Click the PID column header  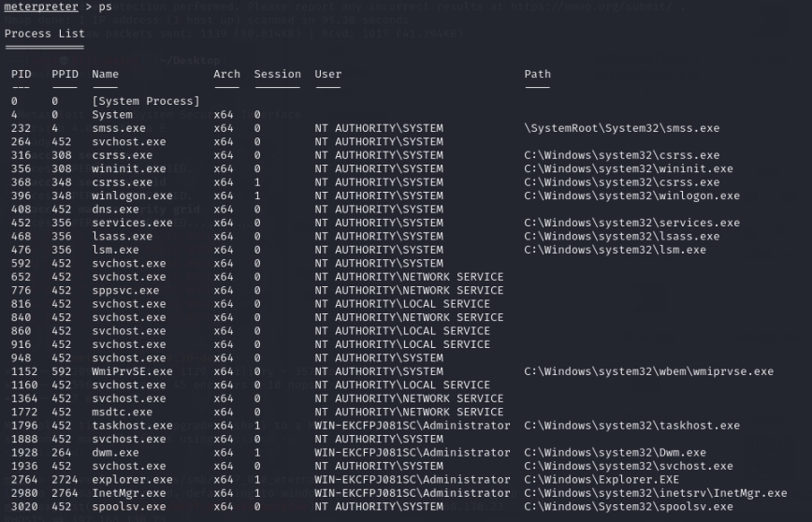(21, 74)
